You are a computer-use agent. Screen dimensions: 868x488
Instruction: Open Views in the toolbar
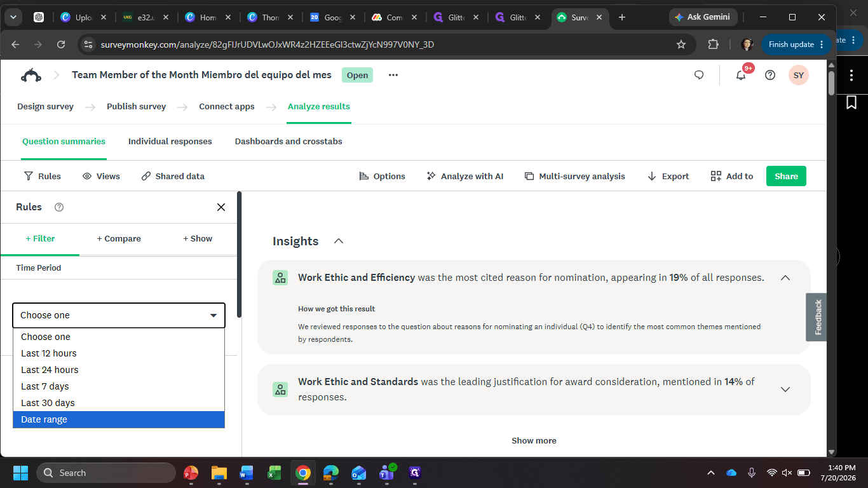click(x=101, y=176)
